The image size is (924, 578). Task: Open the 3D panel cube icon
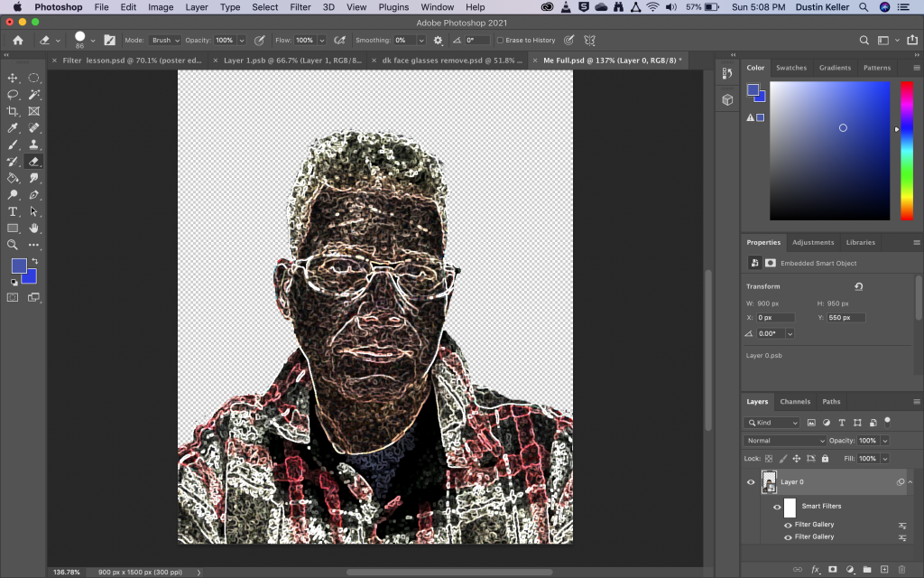tap(727, 99)
